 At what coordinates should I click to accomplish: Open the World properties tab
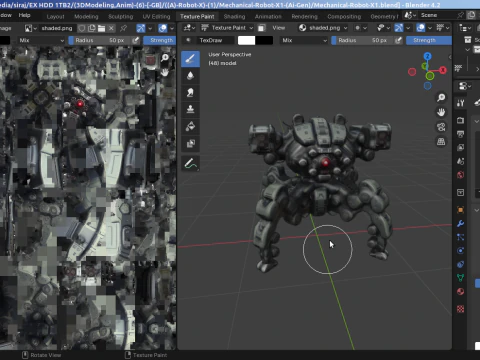[x=461, y=175]
